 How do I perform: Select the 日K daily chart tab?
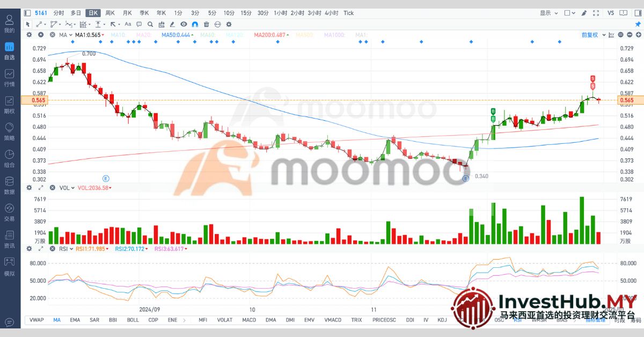(x=93, y=12)
